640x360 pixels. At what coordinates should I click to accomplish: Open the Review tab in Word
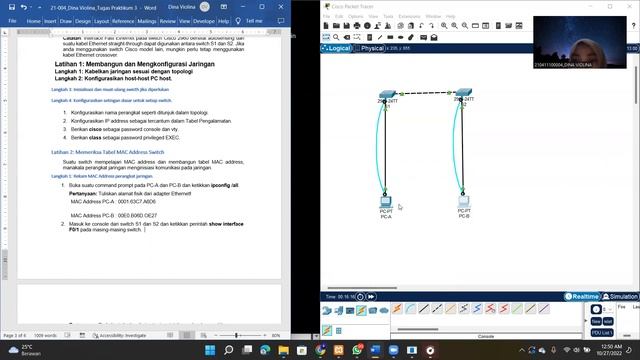[167, 21]
